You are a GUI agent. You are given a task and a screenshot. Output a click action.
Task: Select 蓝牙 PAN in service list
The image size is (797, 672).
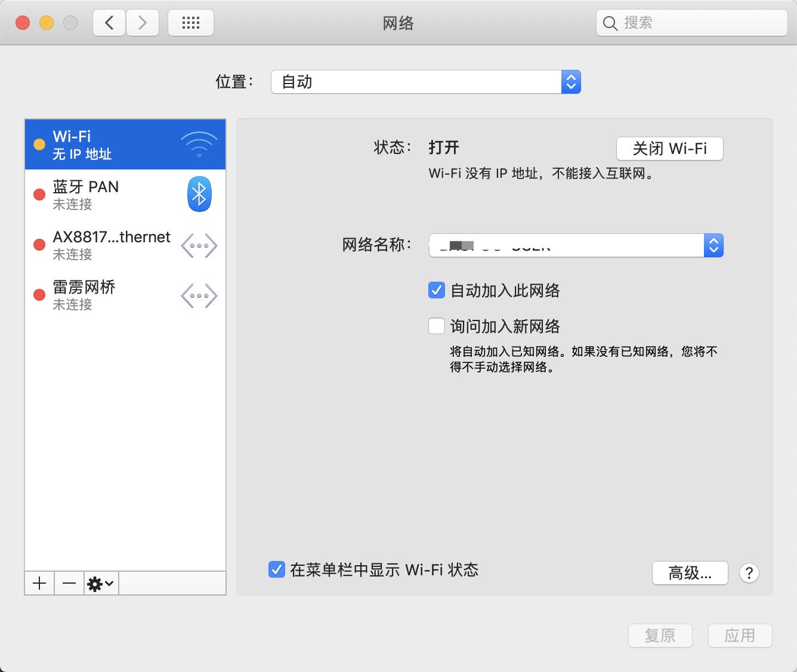pyautogui.click(x=107, y=195)
